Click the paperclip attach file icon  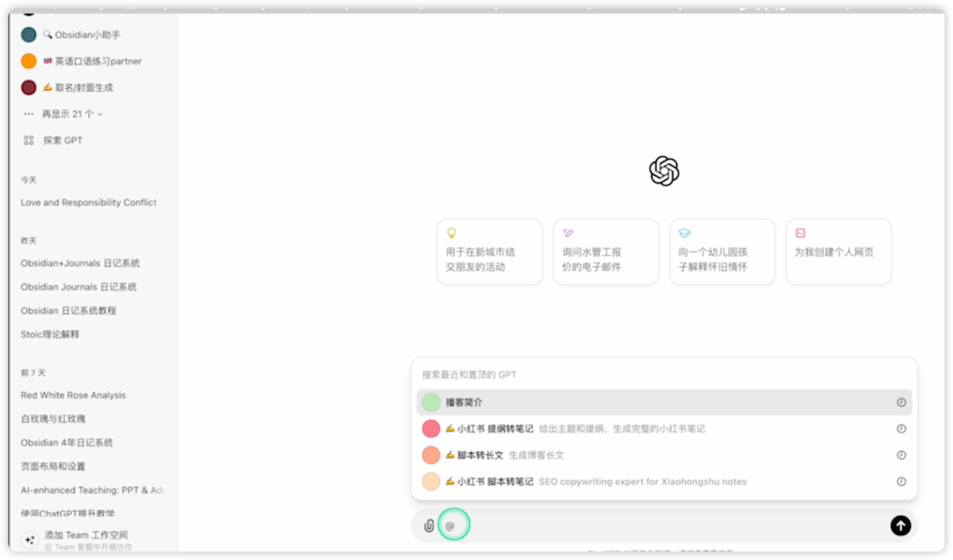(x=429, y=526)
